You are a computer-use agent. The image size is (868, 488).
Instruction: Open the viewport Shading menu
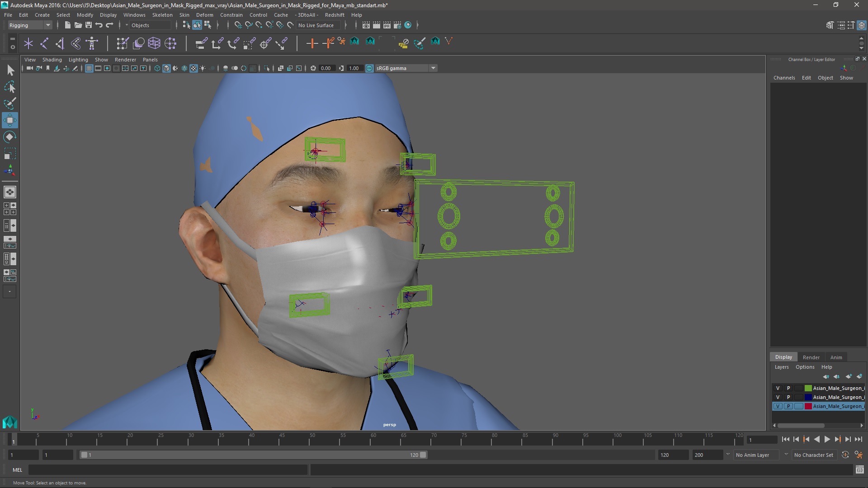52,60
